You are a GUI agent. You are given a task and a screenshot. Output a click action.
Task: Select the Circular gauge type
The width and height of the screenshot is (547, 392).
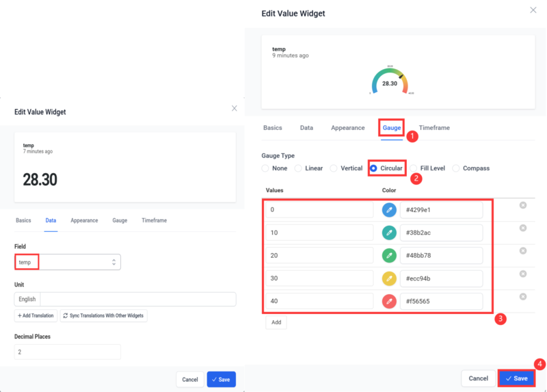(386, 168)
